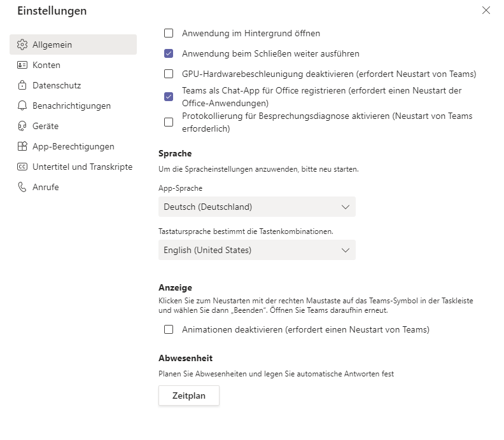Screen dimensions: 504x440
Task: Open App-Berechtigungen settings
Action: click(73, 146)
